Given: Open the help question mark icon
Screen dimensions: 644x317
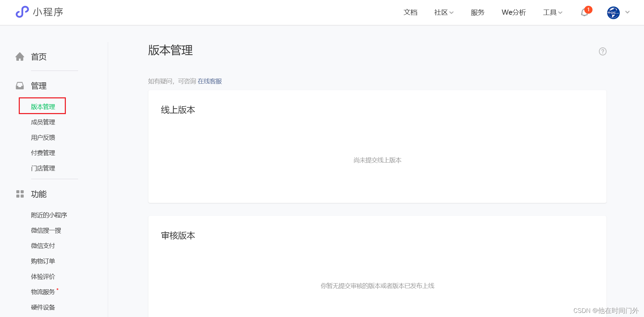Looking at the screenshot, I should click(x=603, y=51).
